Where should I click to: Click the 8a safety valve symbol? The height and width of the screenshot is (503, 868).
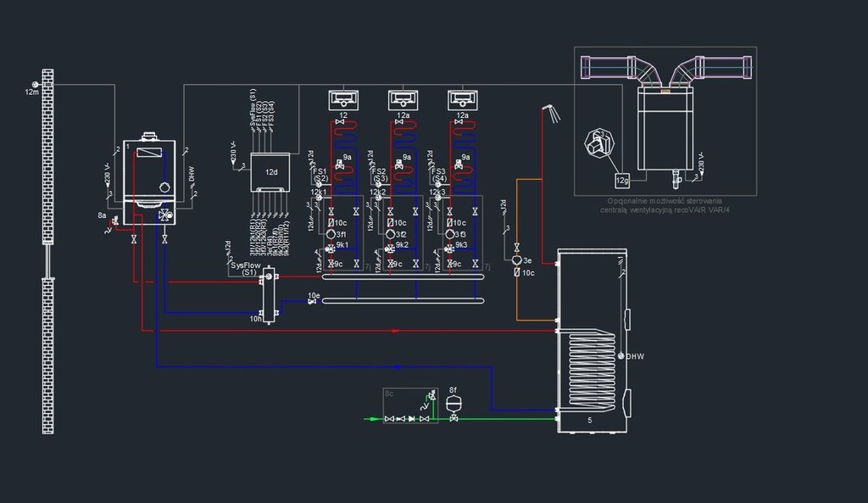click(x=111, y=226)
